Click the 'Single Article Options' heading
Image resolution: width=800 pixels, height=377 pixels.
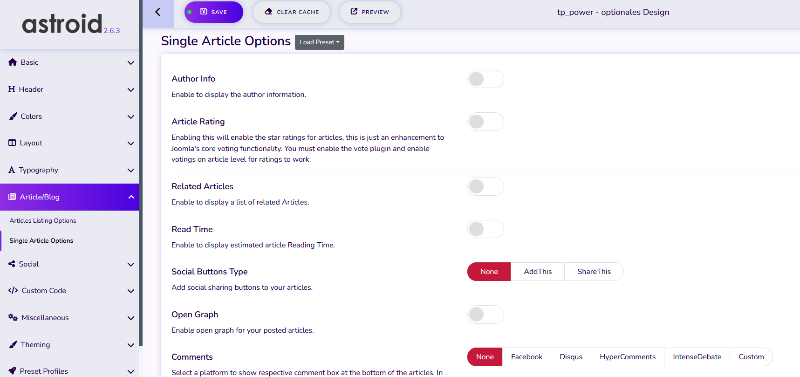(226, 41)
